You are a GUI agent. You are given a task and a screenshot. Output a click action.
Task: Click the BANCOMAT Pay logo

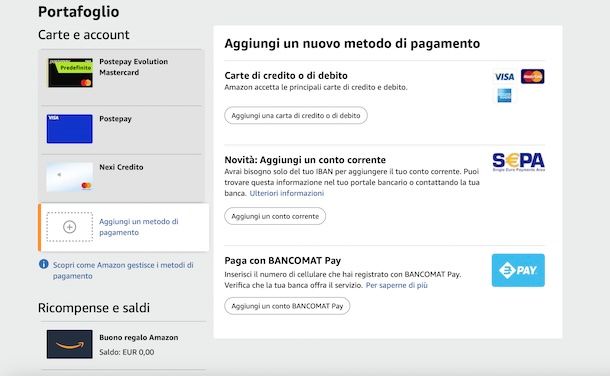point(518,270)
